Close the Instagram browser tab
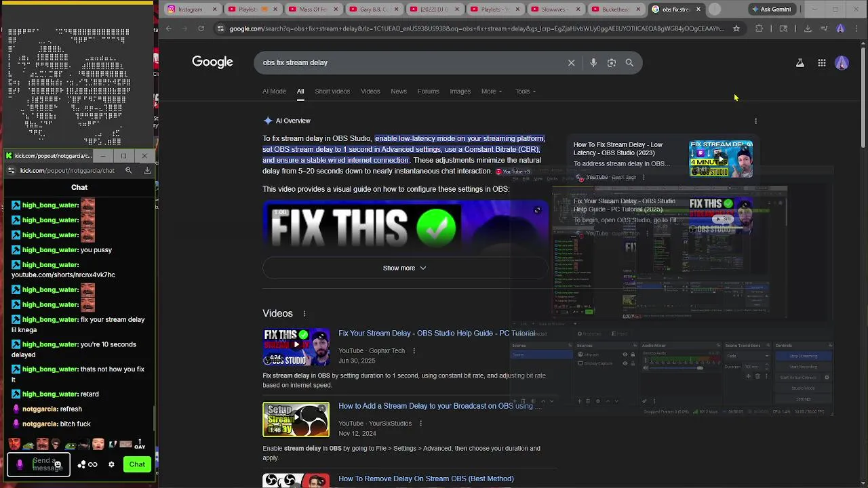 tap(215, 9)
